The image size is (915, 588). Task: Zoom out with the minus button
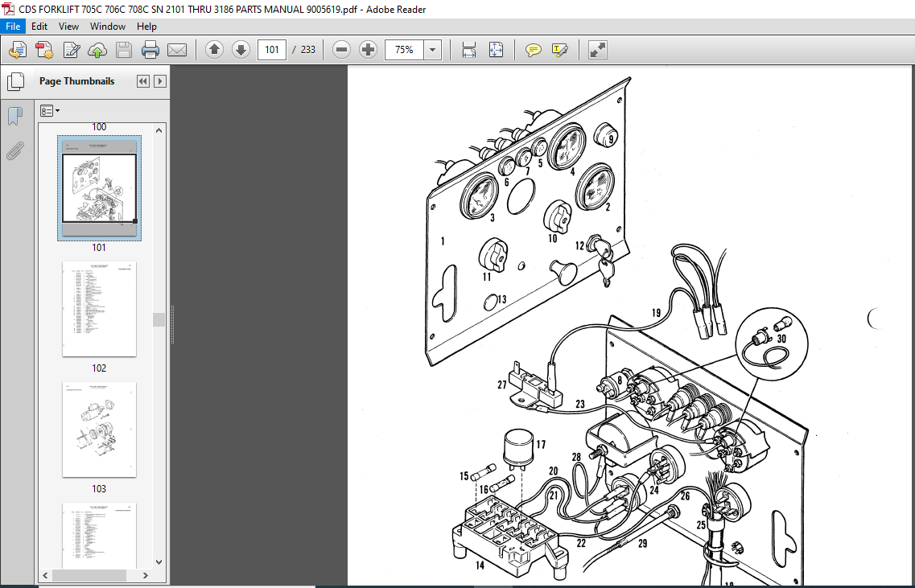click(x=341, y=50)
